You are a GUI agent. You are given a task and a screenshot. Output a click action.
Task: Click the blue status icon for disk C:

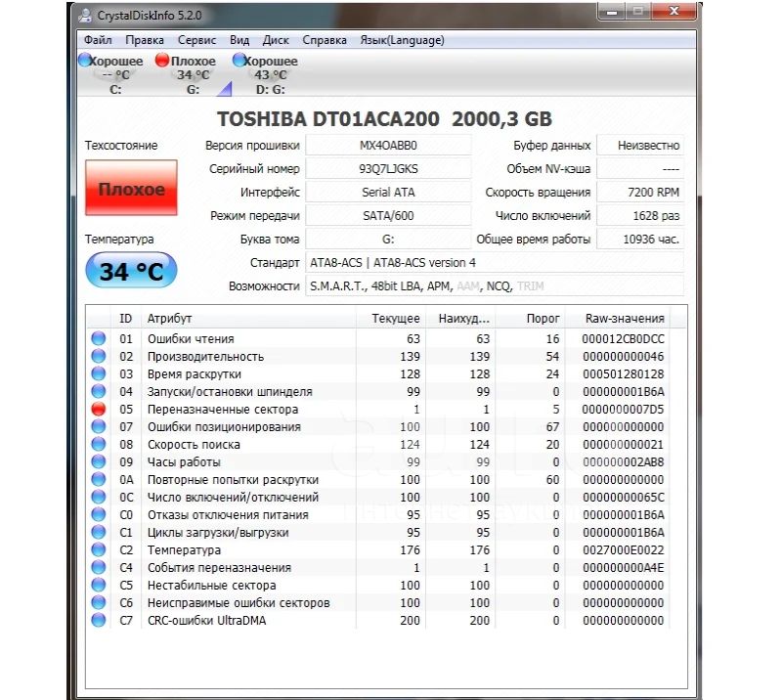(x=85, y=61)
